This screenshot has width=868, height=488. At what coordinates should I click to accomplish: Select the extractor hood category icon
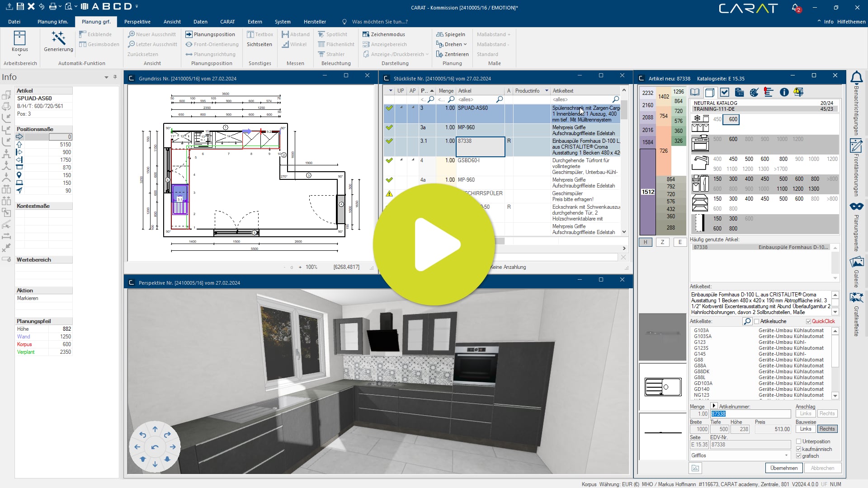tap(700, 203)
